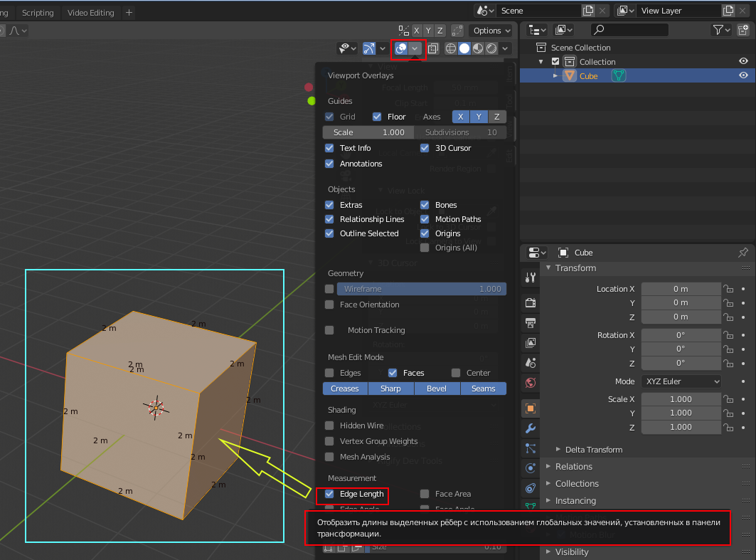
Task: Collapse the Collection tree item
Action: pos(541,62)
